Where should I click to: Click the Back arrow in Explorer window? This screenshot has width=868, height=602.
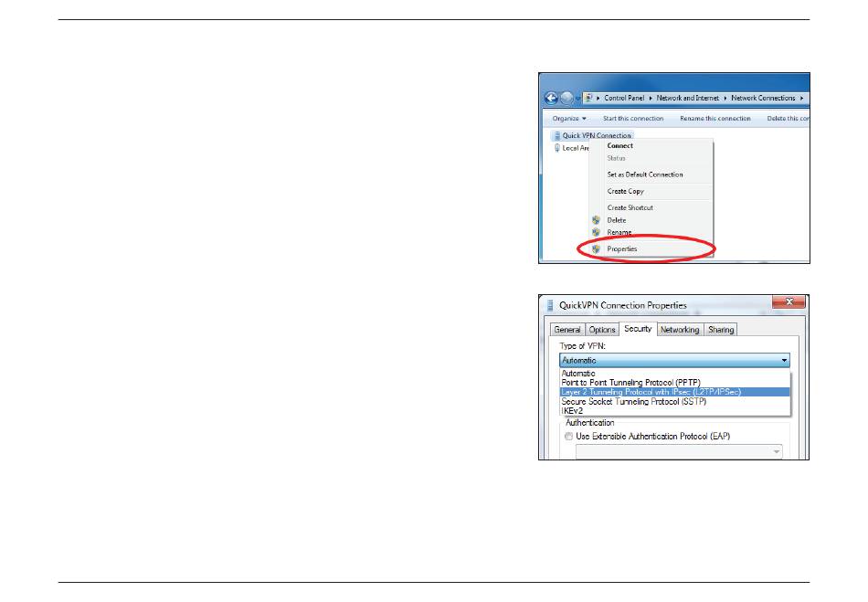click(552, 98)
